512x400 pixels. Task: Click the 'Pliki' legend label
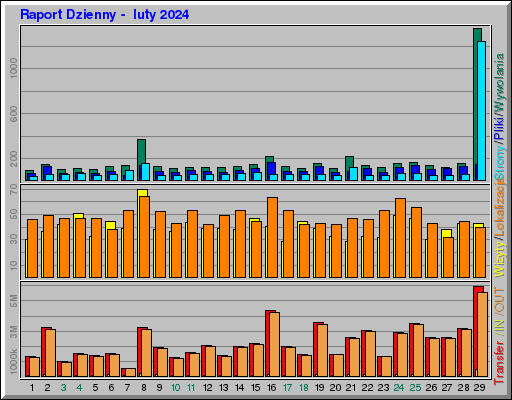pyautogui.click(x=500, y=128)
